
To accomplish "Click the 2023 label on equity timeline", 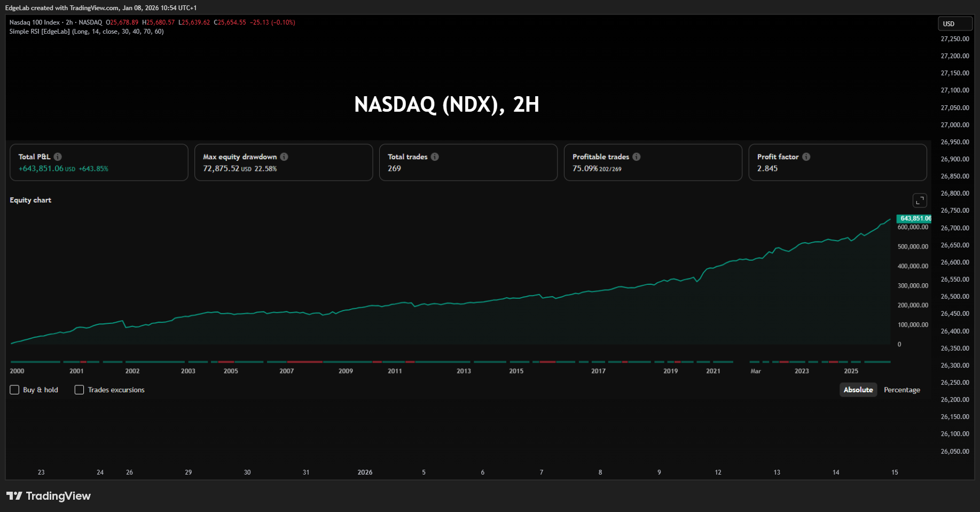I will click(x=802, y=371).
